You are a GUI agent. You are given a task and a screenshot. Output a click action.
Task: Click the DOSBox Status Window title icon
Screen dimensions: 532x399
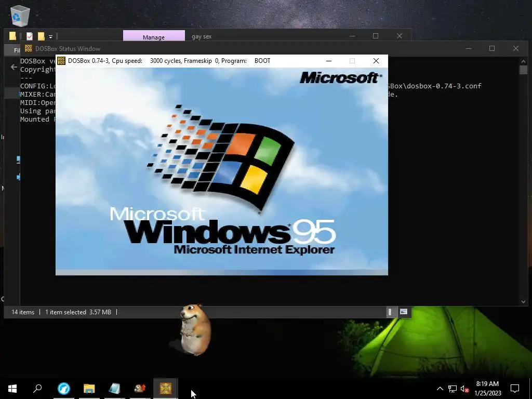tap(29, 48)
